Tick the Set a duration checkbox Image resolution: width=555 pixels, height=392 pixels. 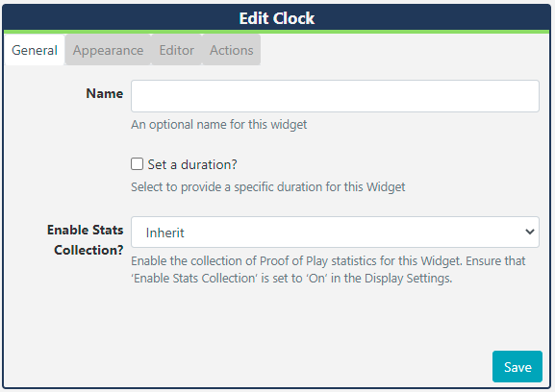click(137, 164)
